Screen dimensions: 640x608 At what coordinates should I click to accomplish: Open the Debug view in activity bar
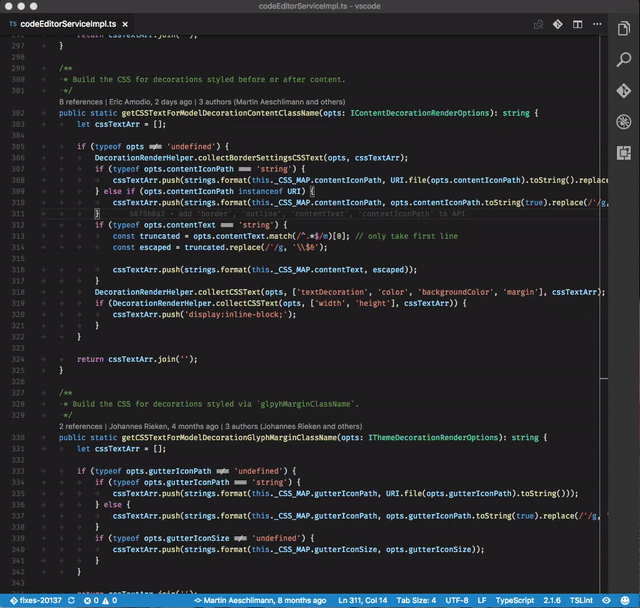click(x=622, y=122)
